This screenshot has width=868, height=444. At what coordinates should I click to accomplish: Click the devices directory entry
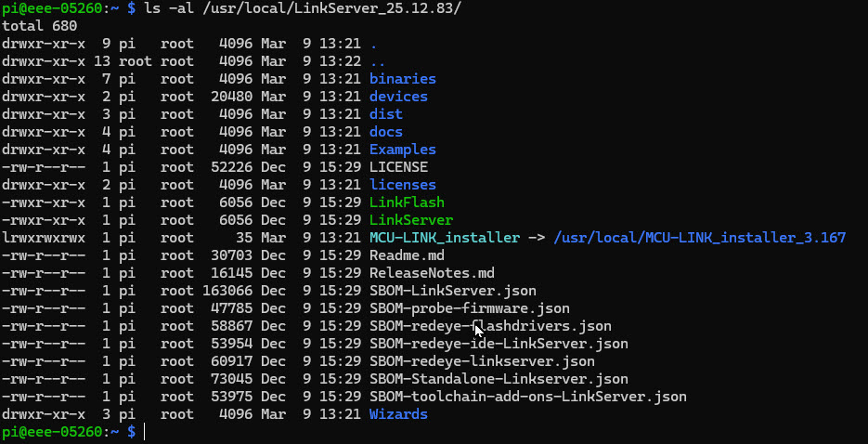(398, 97)
